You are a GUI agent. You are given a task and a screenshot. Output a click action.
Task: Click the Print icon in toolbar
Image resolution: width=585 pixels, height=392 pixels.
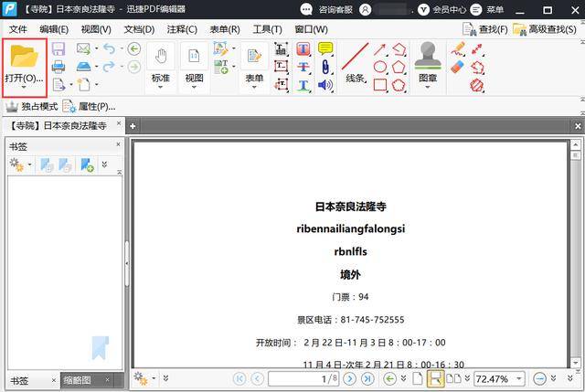click(58, 67)
